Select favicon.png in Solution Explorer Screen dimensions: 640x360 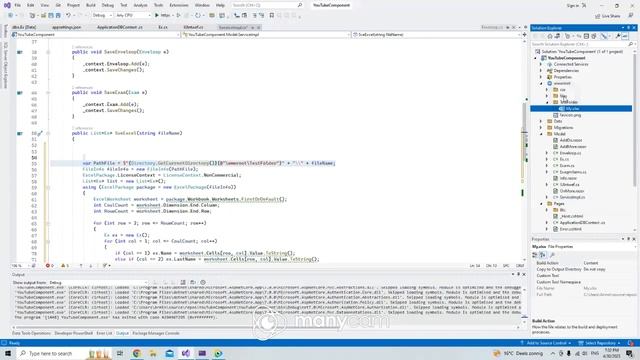pos(570,115)
